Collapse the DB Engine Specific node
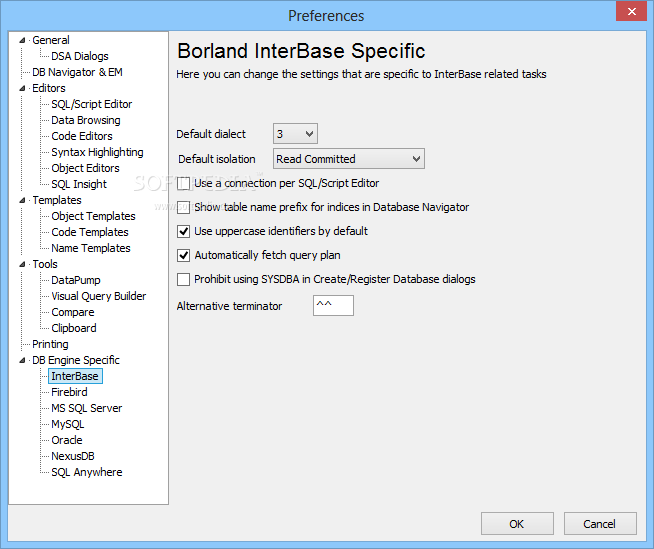 point(22,360)
